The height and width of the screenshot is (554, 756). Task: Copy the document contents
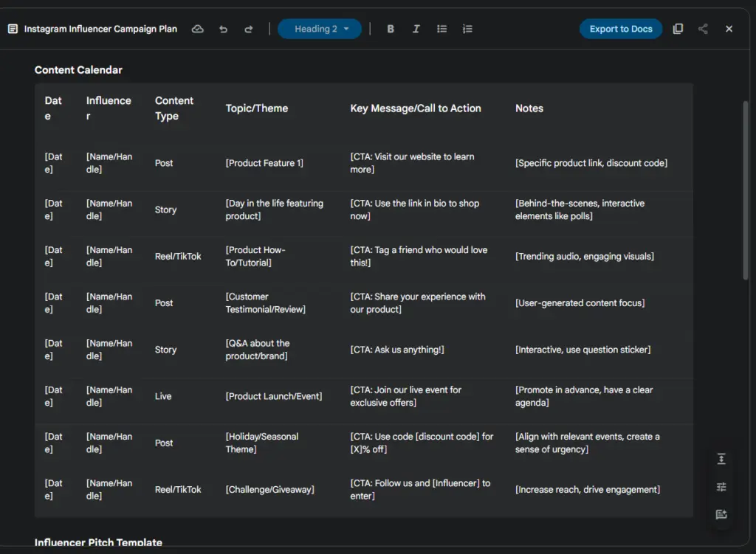(678, 29)
